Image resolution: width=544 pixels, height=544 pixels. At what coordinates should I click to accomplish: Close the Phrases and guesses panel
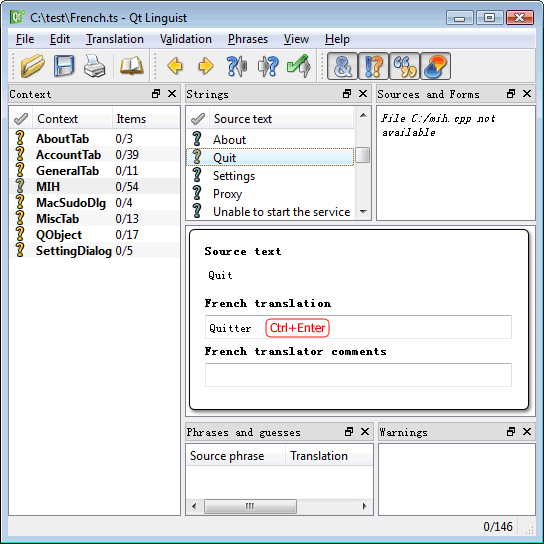(x=365, y=432)
